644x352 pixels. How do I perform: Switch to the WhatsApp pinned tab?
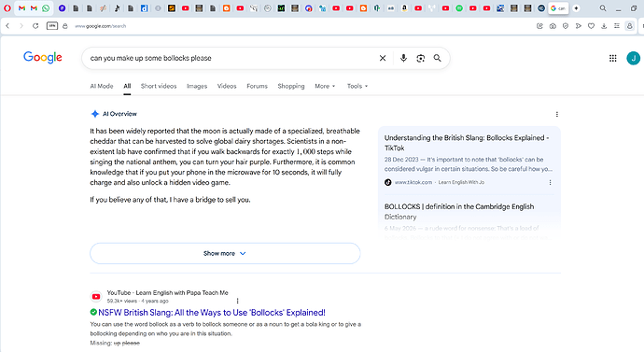pyautogui.click(x=46, y=8)
